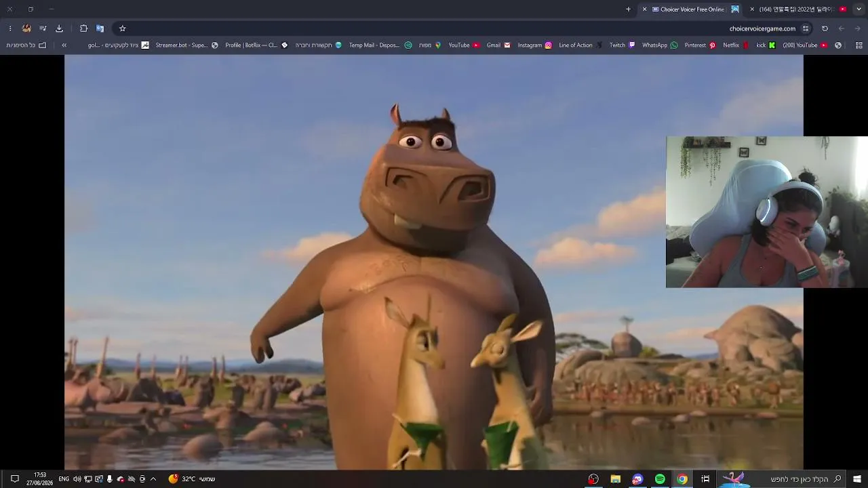Screen dimensions: 868x488
Task: Open a new tab with the plus button
Action: pyautogui.click(x=628, y=9)
